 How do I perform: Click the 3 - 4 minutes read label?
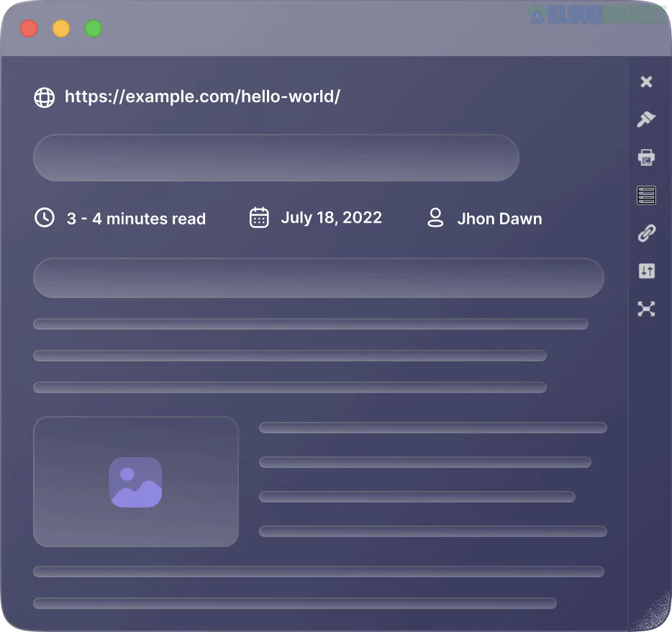pos(137,218)
